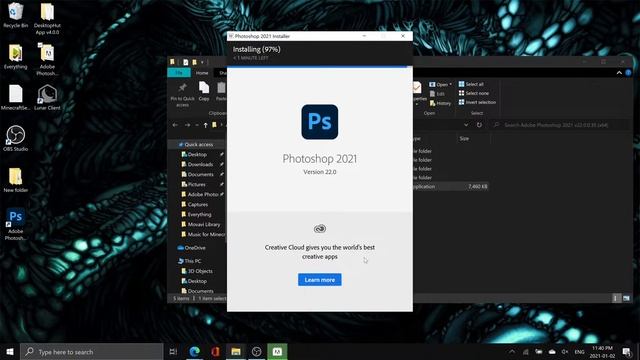Open the DesktopHut App v4.0.0 folder icon
Image resolution: width=640 pixels, height=360 pixels.
point(47,19)
